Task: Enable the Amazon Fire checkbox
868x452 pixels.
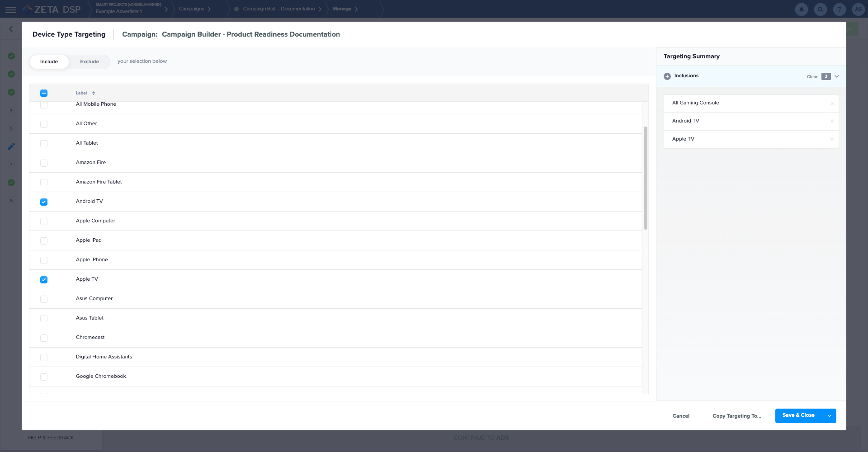Action: tap(44, 163)
